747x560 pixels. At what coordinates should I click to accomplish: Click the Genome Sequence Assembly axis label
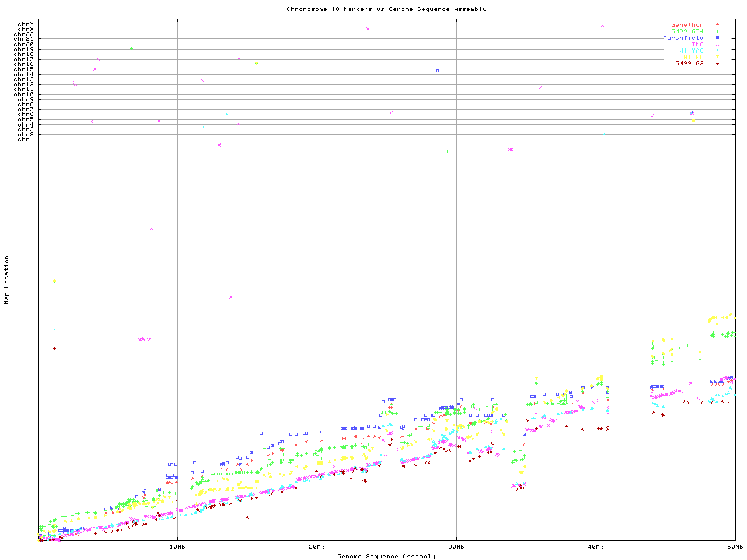[386, 556]
